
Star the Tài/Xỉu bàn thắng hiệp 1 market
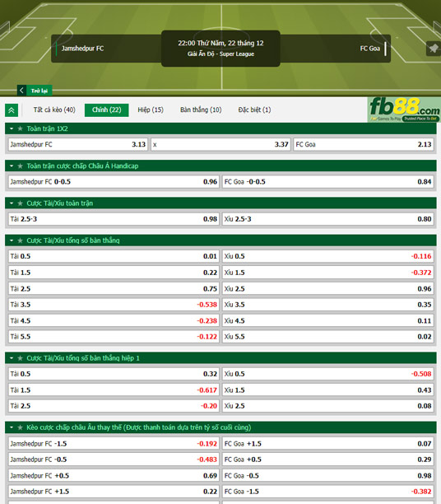[x=21, y=358]
